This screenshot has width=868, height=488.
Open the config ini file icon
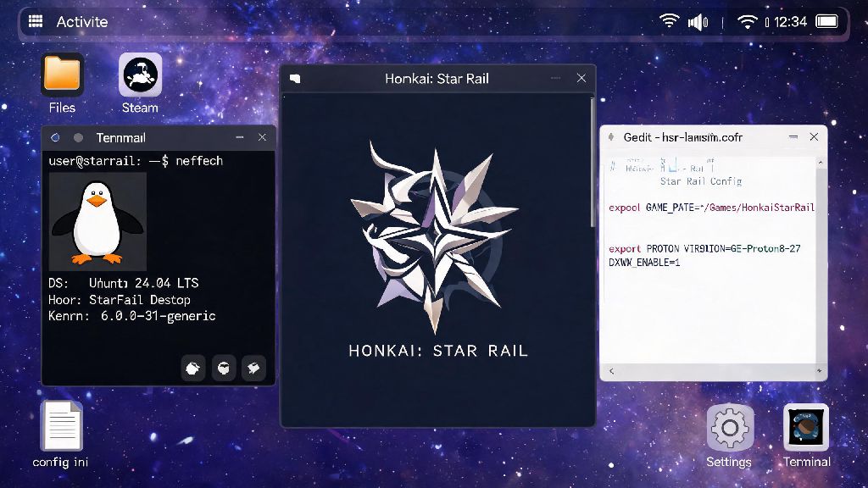coord(61,425)
